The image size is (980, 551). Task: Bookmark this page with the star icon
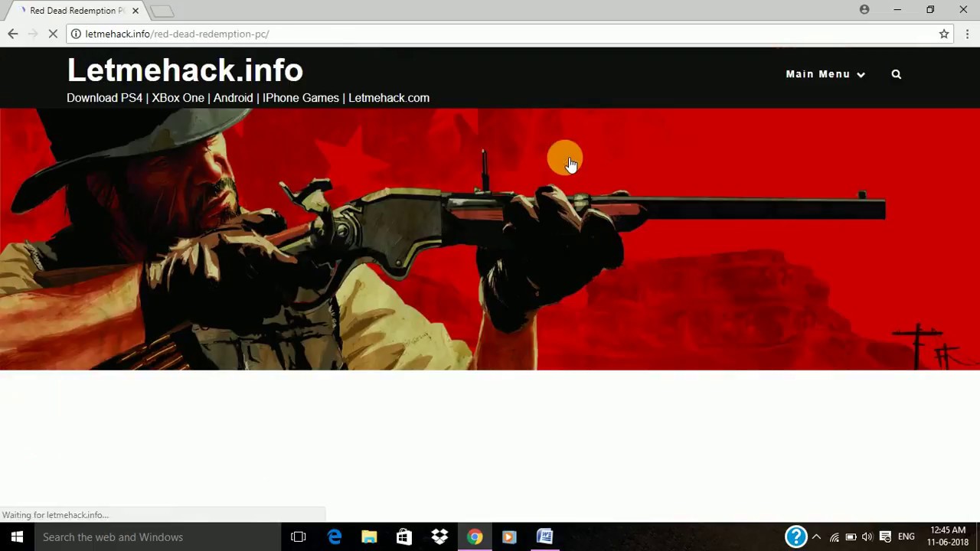pos(944,34)
